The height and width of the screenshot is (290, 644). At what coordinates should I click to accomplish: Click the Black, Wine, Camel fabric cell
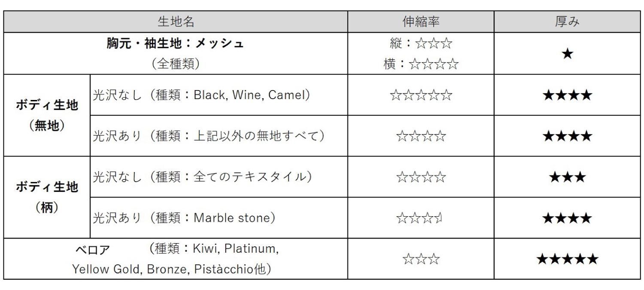click(202, 95)
